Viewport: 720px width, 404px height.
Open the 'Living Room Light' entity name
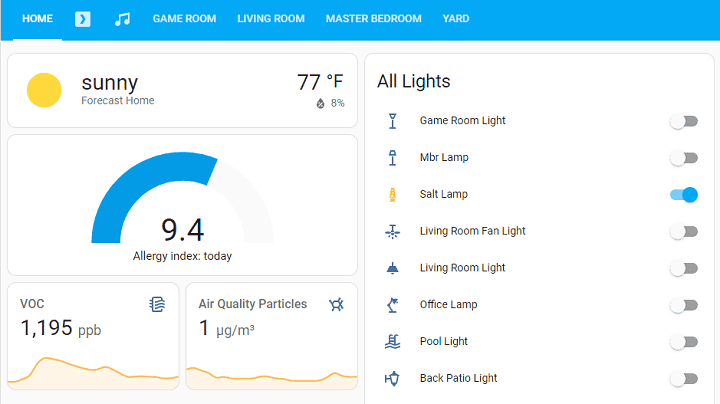(462, 268)
